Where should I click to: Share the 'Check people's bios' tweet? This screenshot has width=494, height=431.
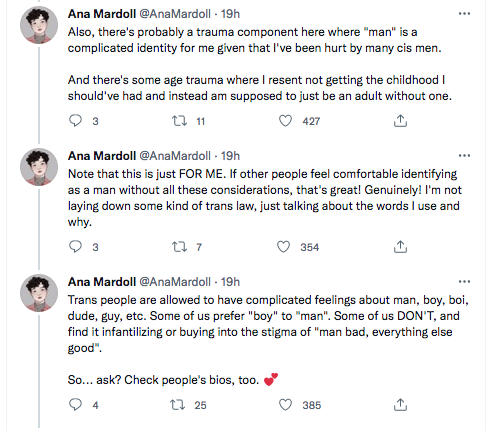(x=400, y=405)
